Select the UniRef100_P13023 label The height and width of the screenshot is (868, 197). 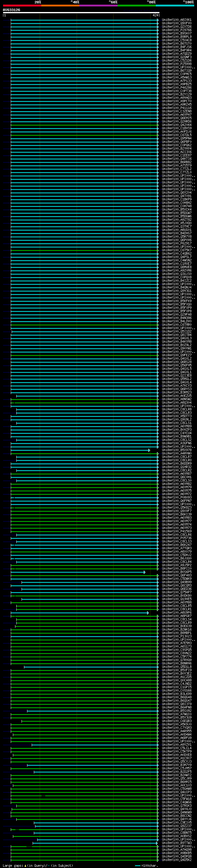click(176, 636)
